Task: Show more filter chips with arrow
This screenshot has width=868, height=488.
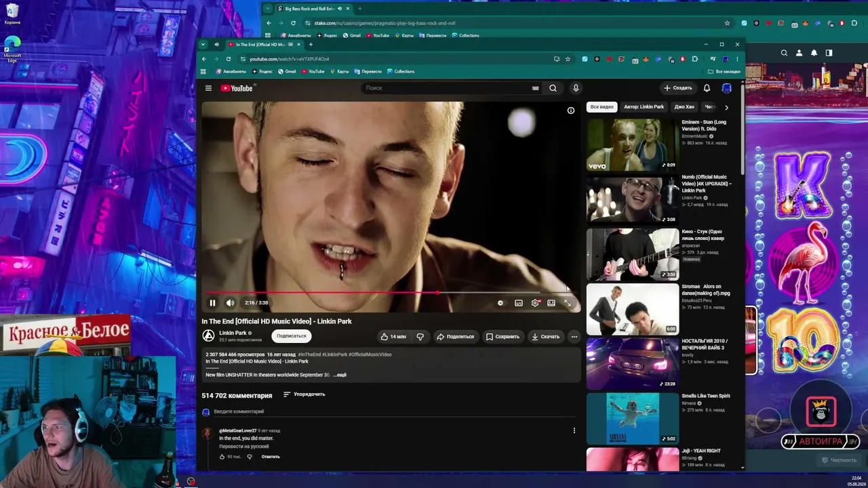Action: point(726,107)
